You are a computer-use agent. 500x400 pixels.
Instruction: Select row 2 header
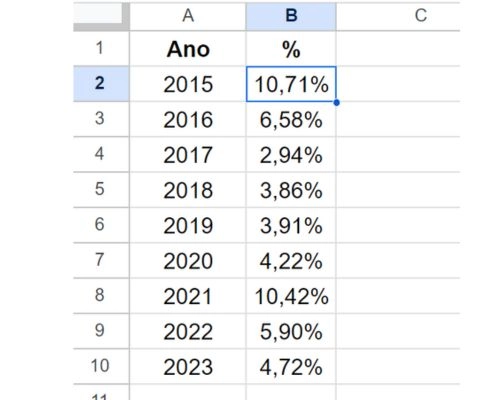click(101, 84)
